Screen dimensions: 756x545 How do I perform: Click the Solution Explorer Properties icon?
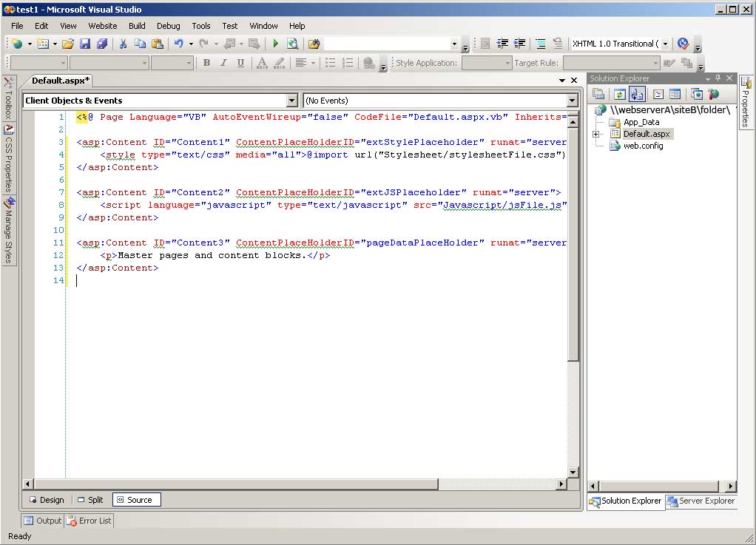(598, 95)
